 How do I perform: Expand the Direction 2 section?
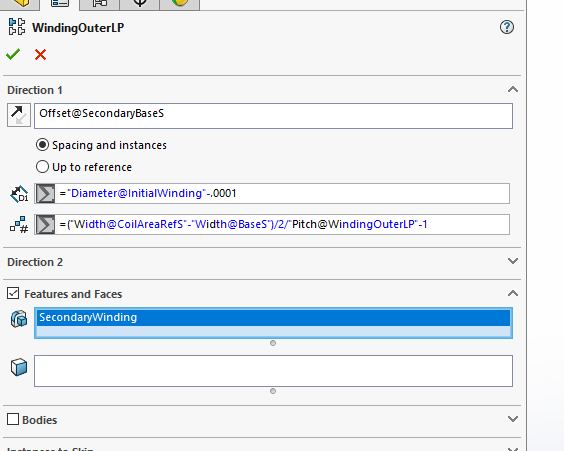513,261
